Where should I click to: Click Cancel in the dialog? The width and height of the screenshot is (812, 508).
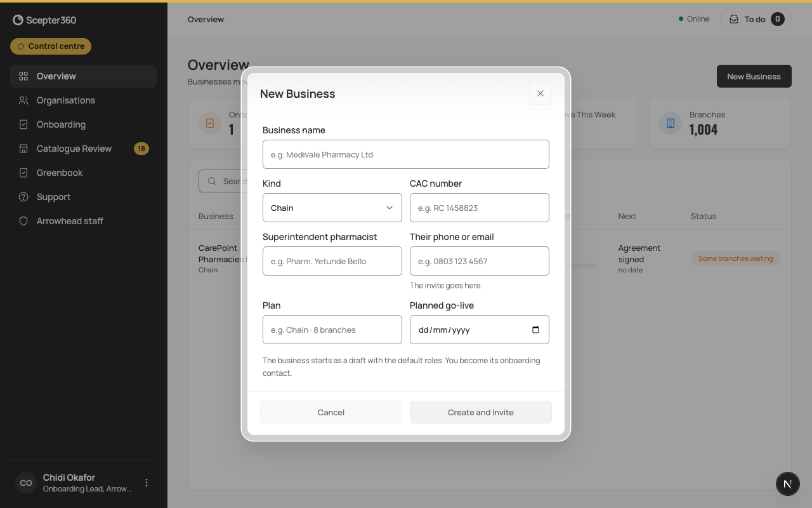coord(331,412)
